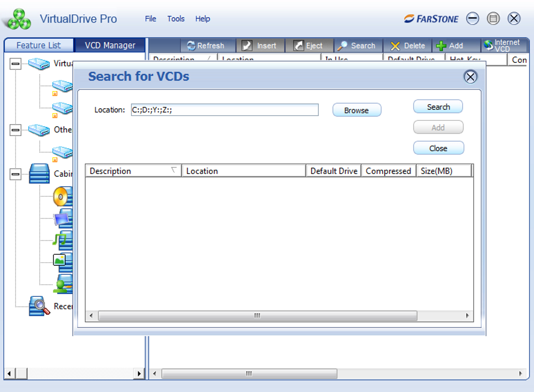This screenshot has height=392, width=534.
Task: Close the Search for VCDs dialog via X
Action: [470, 76]
